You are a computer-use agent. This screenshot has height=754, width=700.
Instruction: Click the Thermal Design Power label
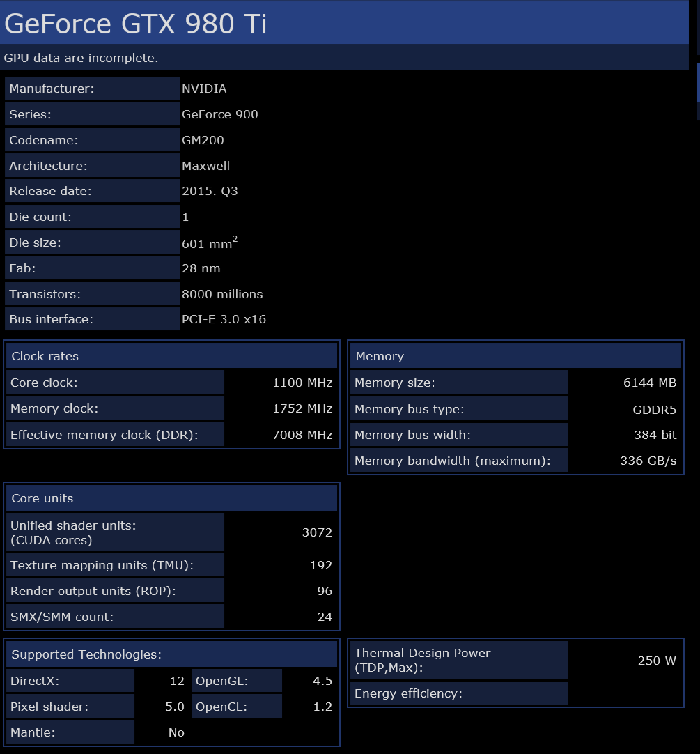click(459, 660)
